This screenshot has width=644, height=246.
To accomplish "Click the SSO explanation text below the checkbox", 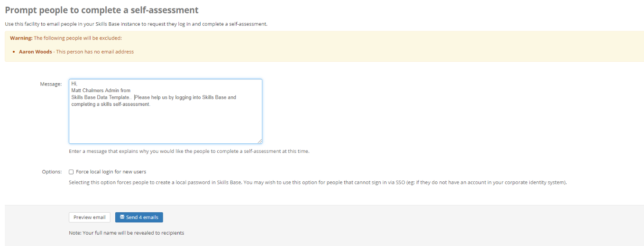I will click(318, 182).
